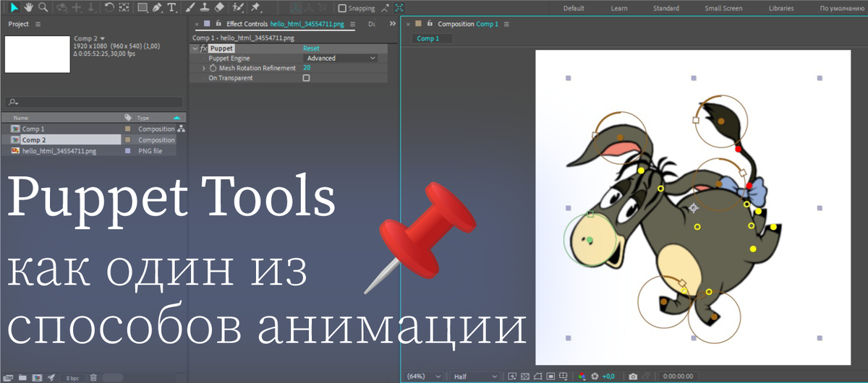
Task: Switch to the Learn workspace
Action: point(619,9)
